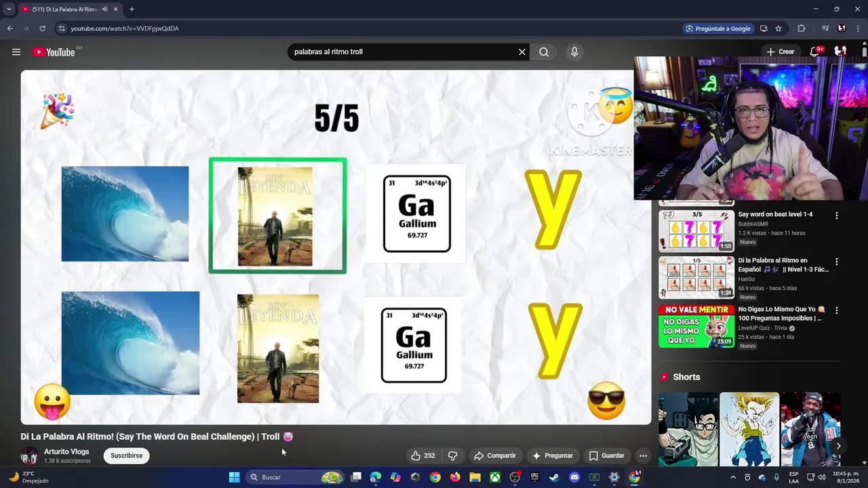Open the Arturito Vlogs channel name link
This screenshot has width=868, height=488.
[66, 451]
